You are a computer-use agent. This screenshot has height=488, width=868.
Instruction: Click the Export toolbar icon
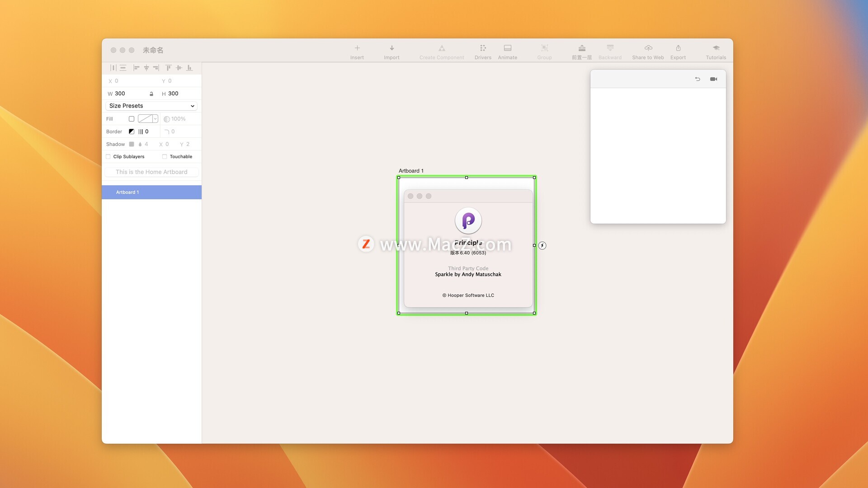coord(678,51)
